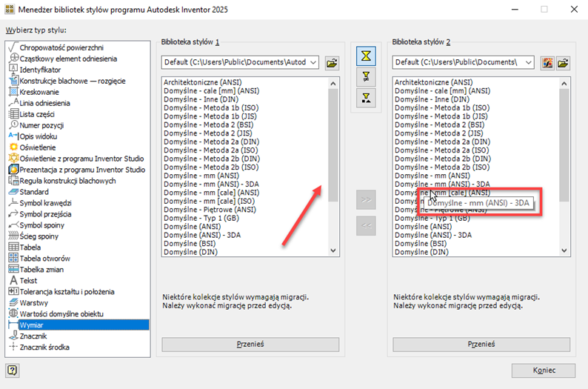Viewport: 588px width, 389px height.
Task: Choose Identyfikator in the style list
Action: [40, 70]
